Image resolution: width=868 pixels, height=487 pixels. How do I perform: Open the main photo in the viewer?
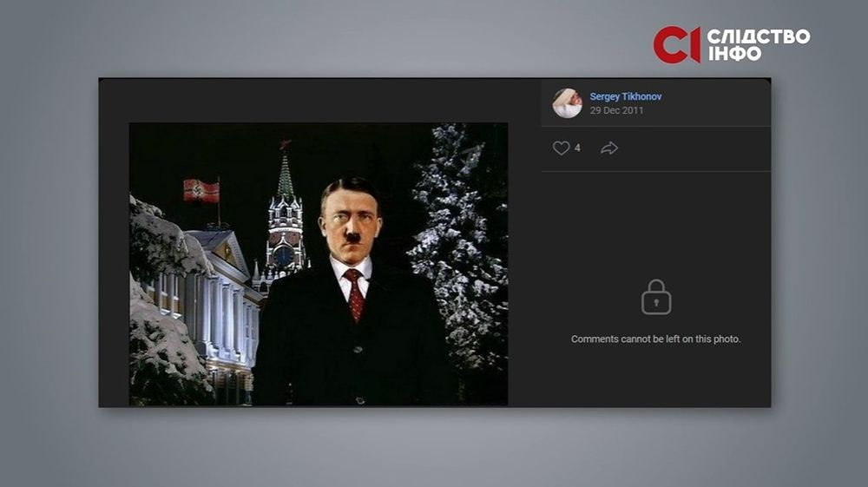(x=319, y=264)
